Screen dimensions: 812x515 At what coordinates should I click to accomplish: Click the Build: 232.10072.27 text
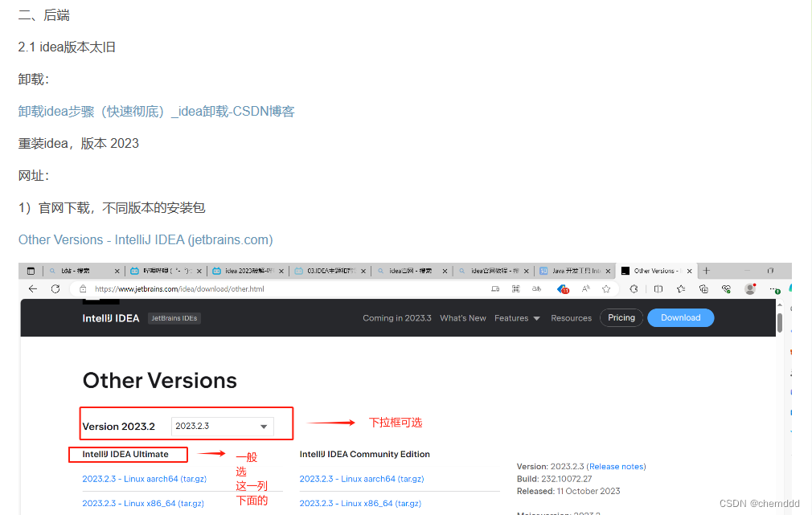[x=554, y=479]
